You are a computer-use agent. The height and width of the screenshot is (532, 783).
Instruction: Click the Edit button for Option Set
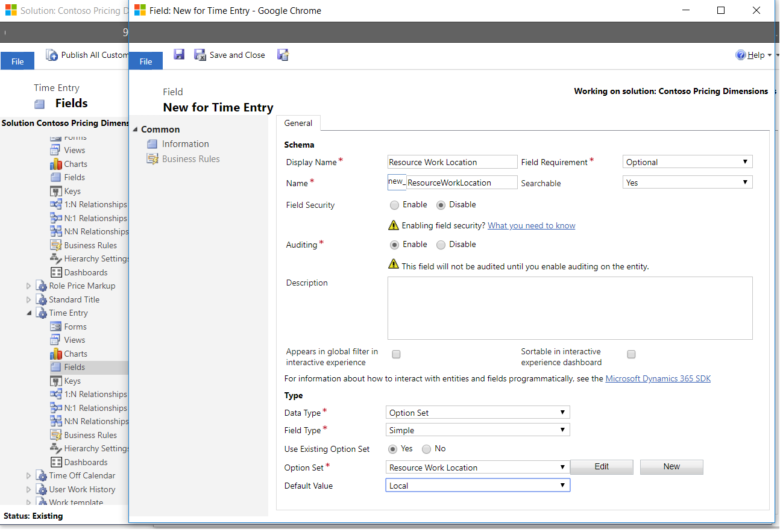(601, 467)
